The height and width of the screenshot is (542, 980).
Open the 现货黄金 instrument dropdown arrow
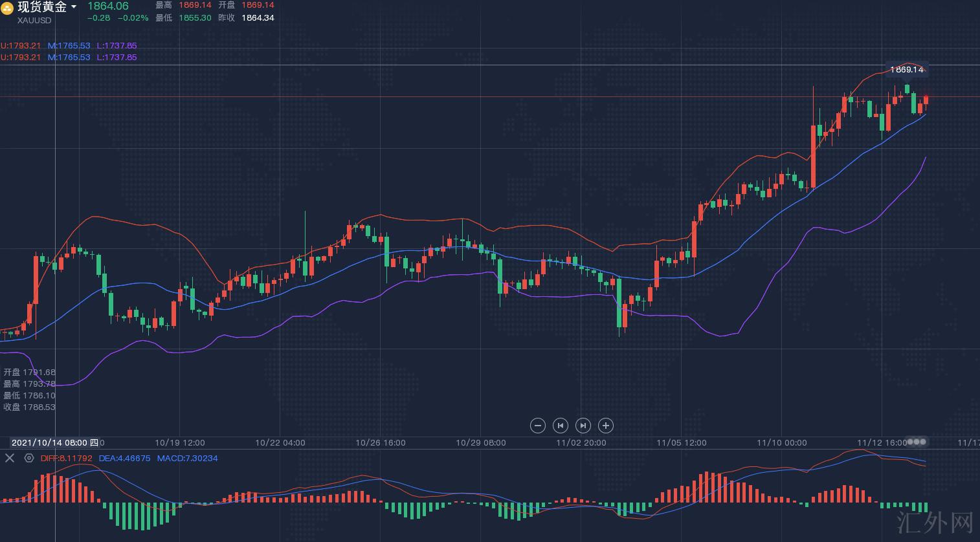pyautogui.click(x=74, y=7)
